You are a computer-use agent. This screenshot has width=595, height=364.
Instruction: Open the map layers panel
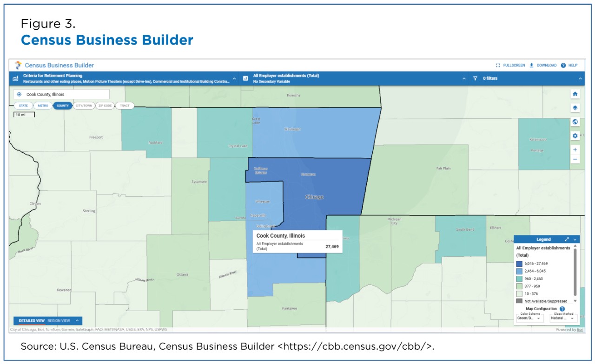(x=575, y=108)
